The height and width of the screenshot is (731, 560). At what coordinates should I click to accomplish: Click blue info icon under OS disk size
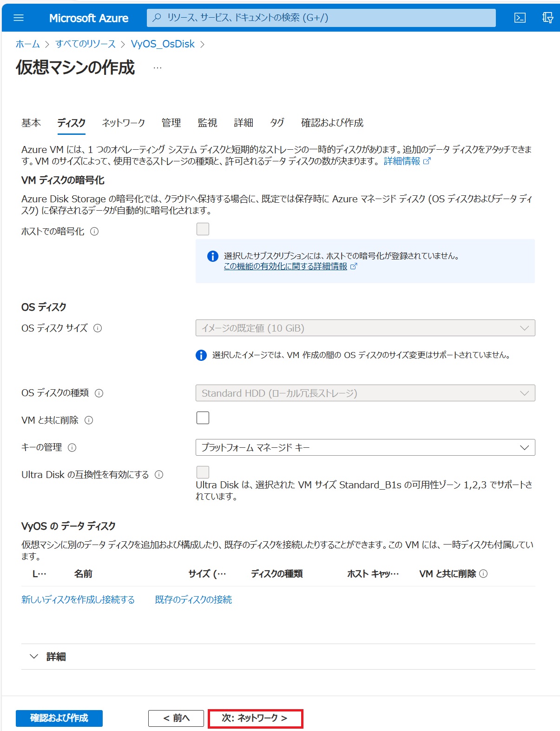point(201,355)
